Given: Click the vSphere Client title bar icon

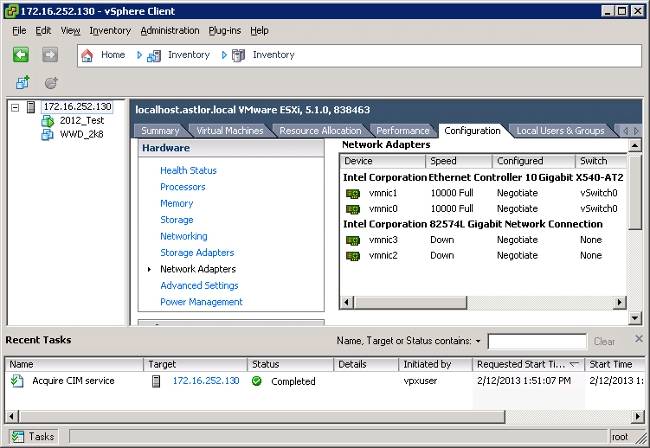Looking at the screenshot, I should (x=11, y=11).
